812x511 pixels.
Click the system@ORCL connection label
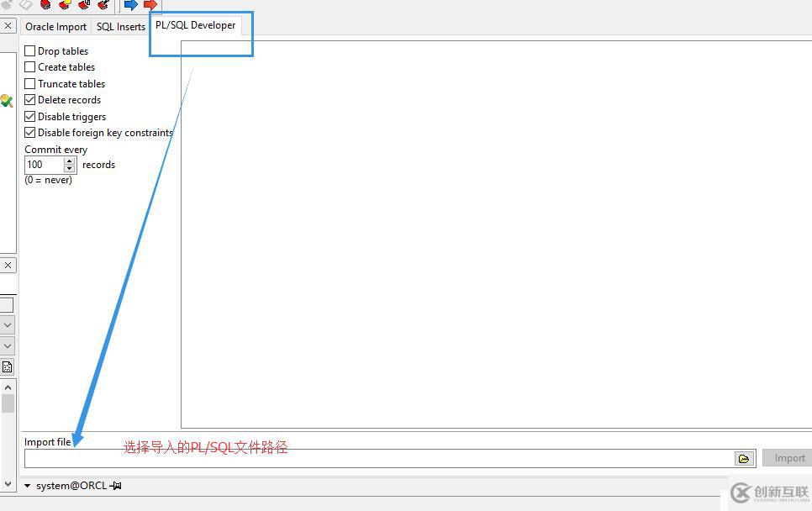[x=71, y=486]
